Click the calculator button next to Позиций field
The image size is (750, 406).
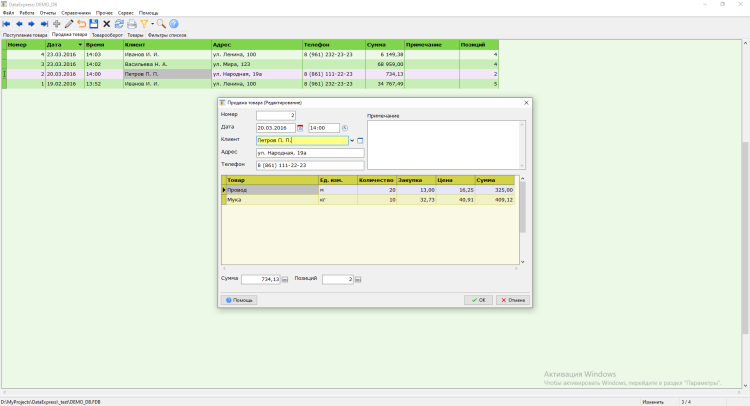pos(358,279)
